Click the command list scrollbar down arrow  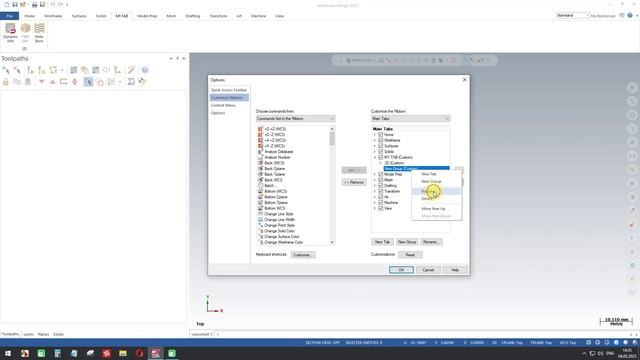click(x=332, y=242)
